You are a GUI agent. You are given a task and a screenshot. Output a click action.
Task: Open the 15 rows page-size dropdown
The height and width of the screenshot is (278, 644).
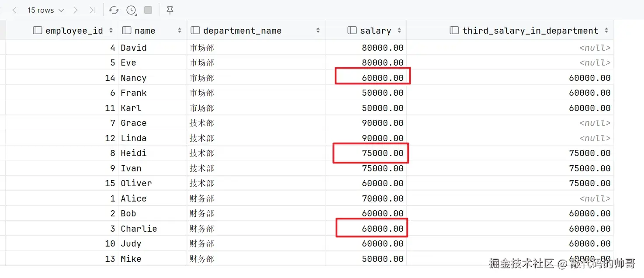click(45, 10)
